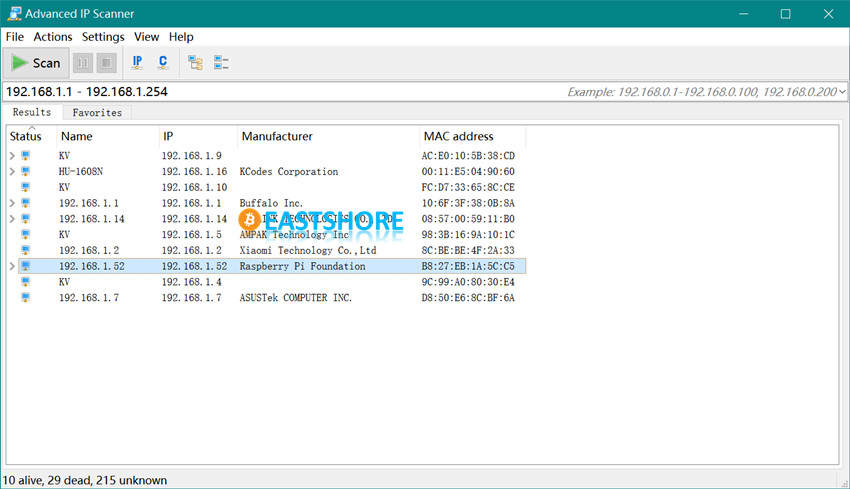Click the computer icon for Raspberry Pi row
The height and width of the screenshot is (489, 850).
tap(25, 266)
